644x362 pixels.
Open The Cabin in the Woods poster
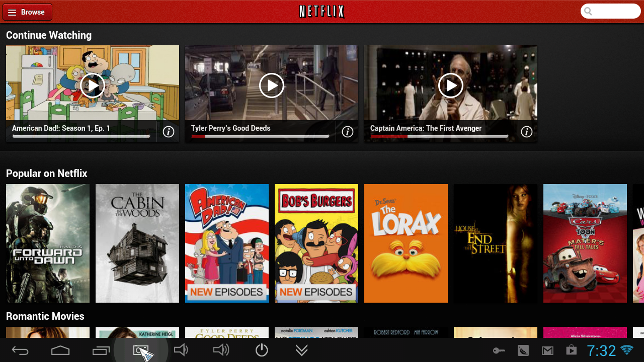point(137,243)
